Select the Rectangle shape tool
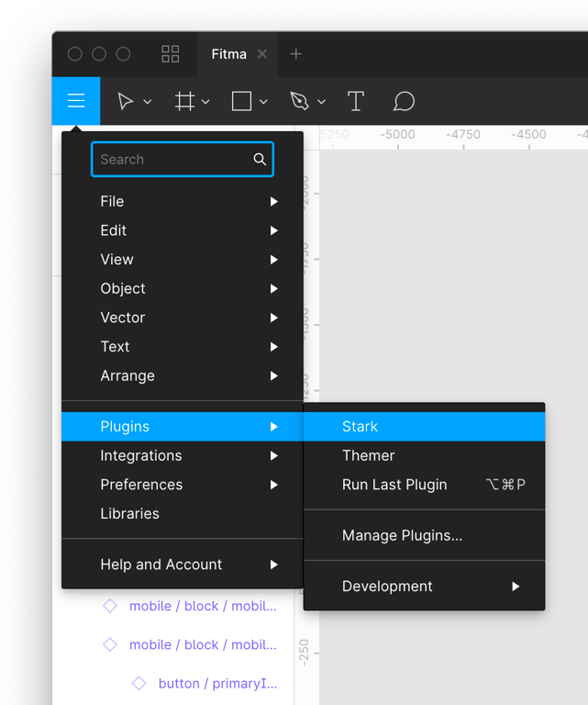 (x=241, y=101)
